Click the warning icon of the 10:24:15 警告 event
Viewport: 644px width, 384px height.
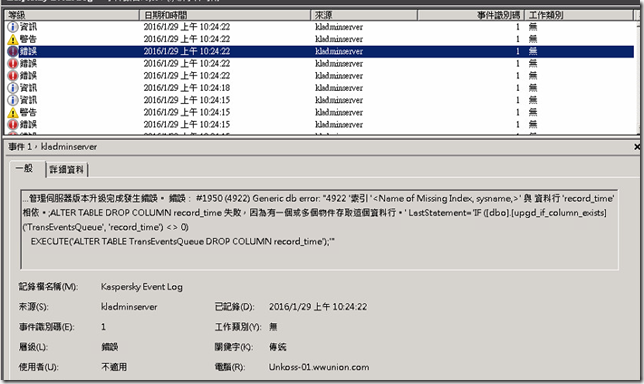tap(13, 113)
